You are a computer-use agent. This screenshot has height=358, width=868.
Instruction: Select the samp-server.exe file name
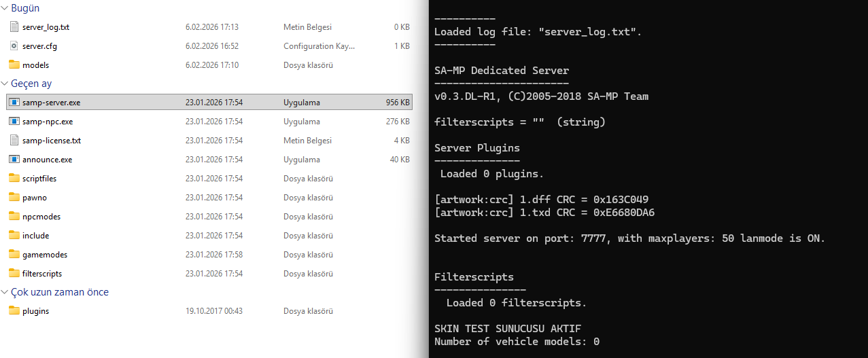click(x=51, y=103)
